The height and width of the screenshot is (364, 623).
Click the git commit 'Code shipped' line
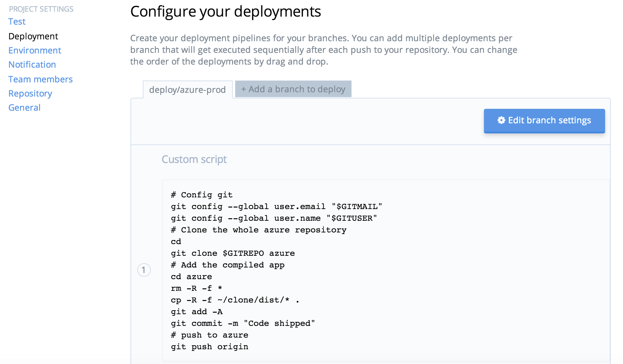[x=243, y=323]
